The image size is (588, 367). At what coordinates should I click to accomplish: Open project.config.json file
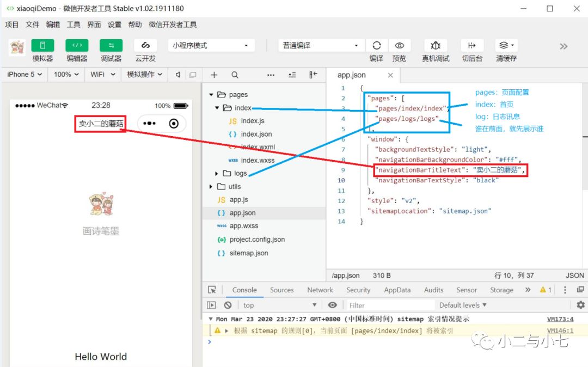click(257, 239)
